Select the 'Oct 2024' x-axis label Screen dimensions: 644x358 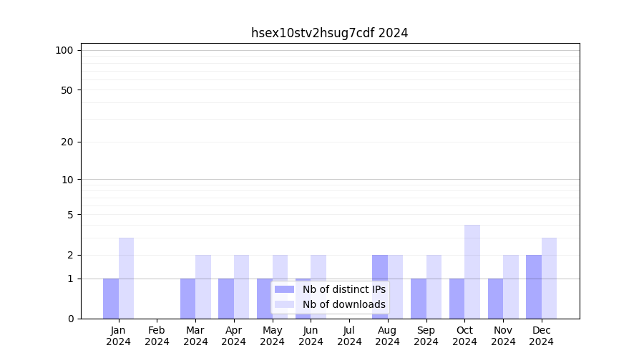pos(464,336)
